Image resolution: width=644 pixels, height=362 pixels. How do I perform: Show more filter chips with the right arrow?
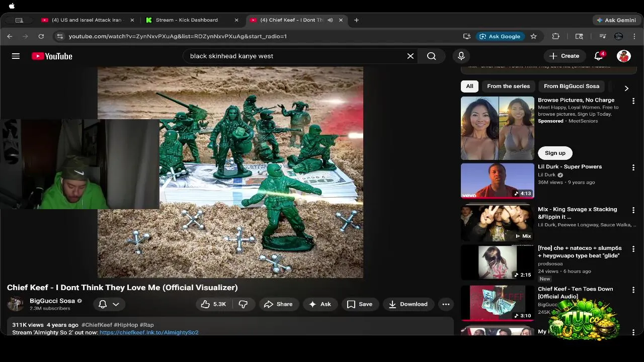pos(626,88)
